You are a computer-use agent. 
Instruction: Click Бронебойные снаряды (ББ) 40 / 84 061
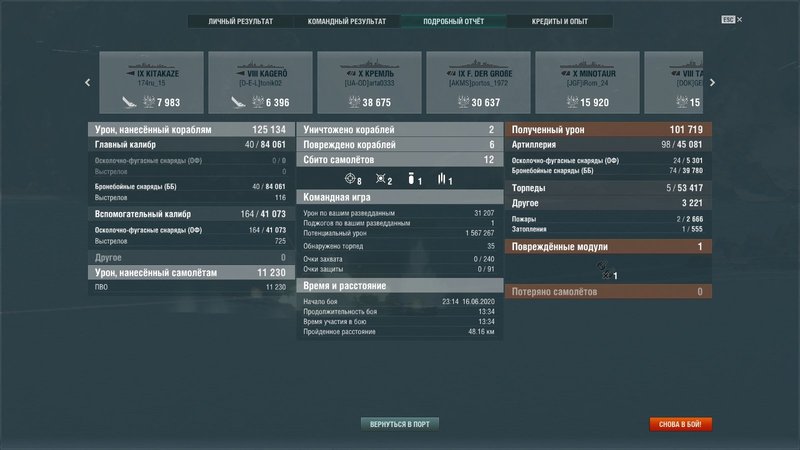click(191, 187)
